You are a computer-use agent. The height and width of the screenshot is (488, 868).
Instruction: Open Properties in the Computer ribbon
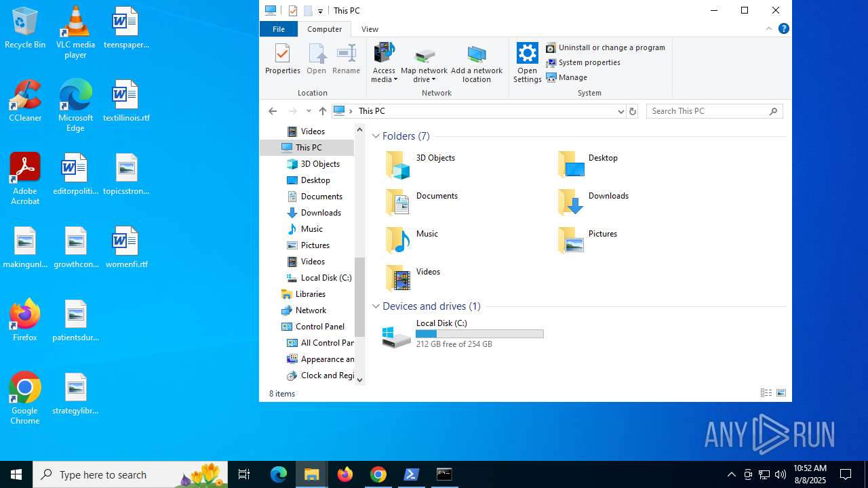(x=282, y=59)
